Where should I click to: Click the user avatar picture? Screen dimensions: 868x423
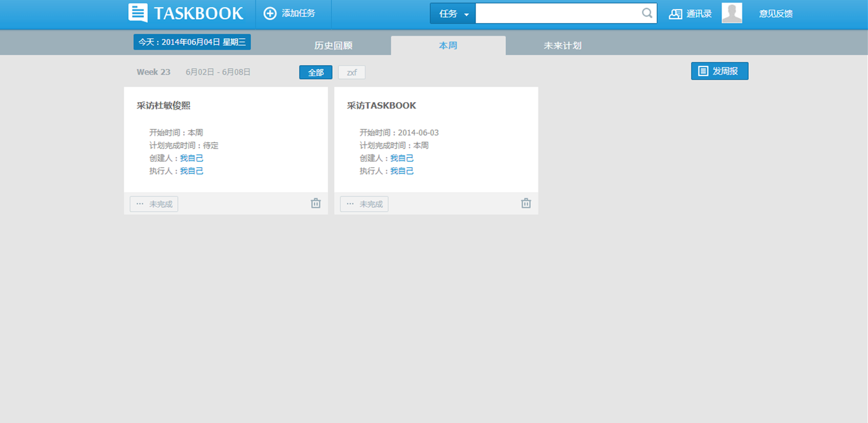pyautogui.click(x=732, y=13)
